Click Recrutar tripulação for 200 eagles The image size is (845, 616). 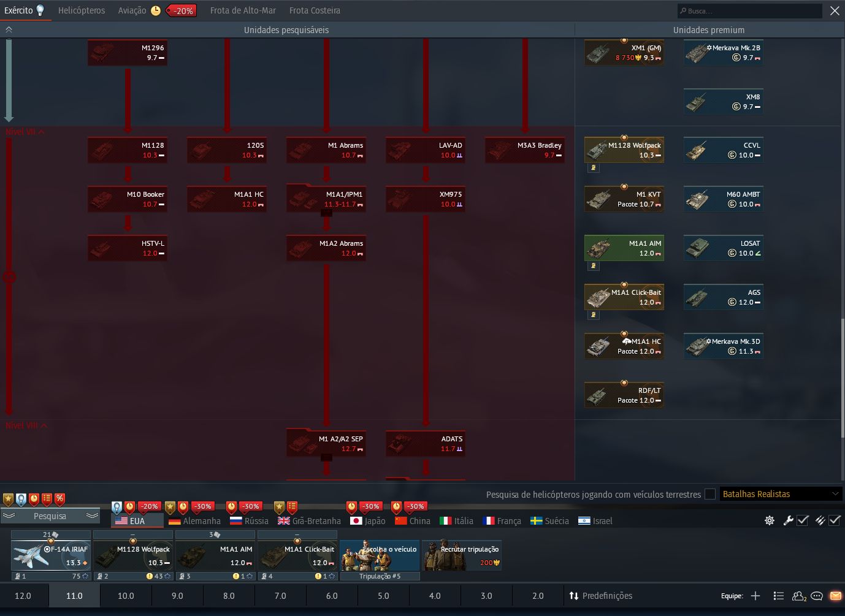point(462,555)
